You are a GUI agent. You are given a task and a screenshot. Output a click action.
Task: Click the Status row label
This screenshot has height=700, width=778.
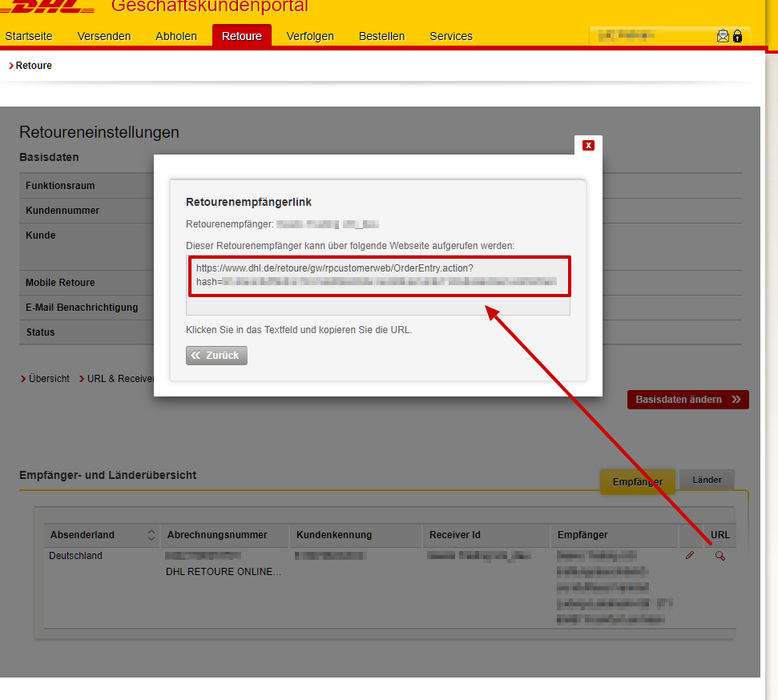click(x=40, y=332)
